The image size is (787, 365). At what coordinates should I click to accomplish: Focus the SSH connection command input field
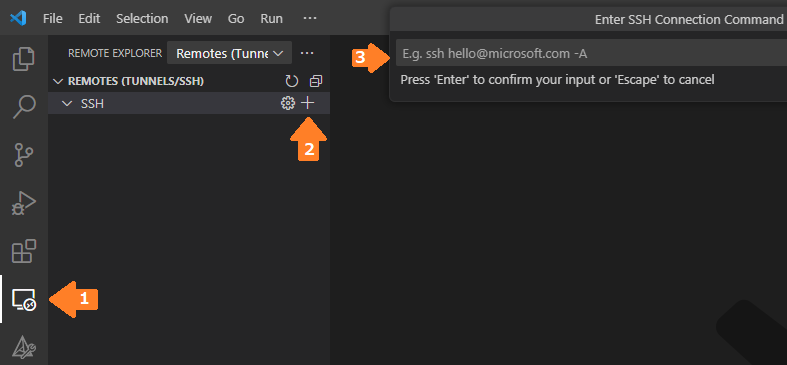tap(591, 53)
